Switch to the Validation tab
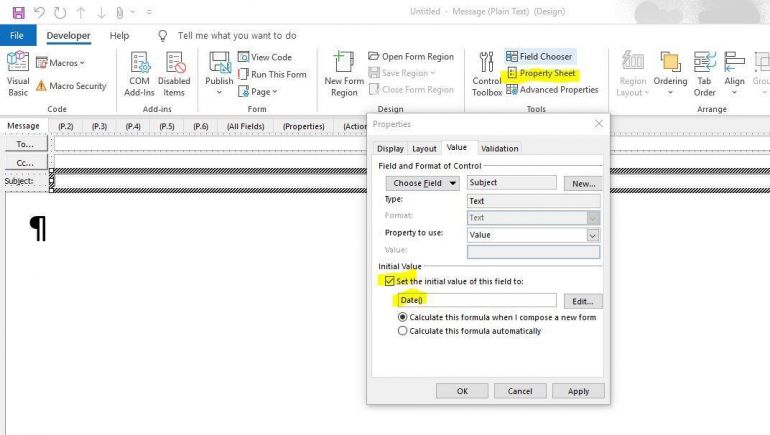This screenshot has height=435, width=770. click(499, 148)
